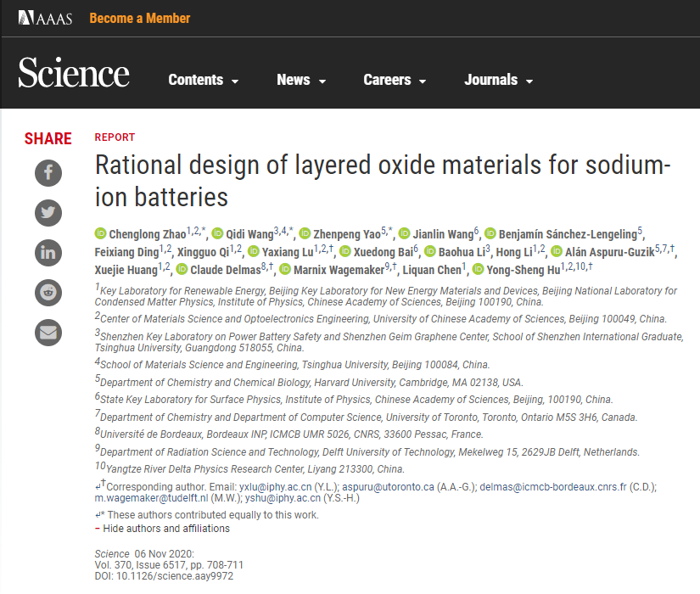Email article using envelope icon
The image size is (700, 594).
pyautogui.click(x=48, y=331)
